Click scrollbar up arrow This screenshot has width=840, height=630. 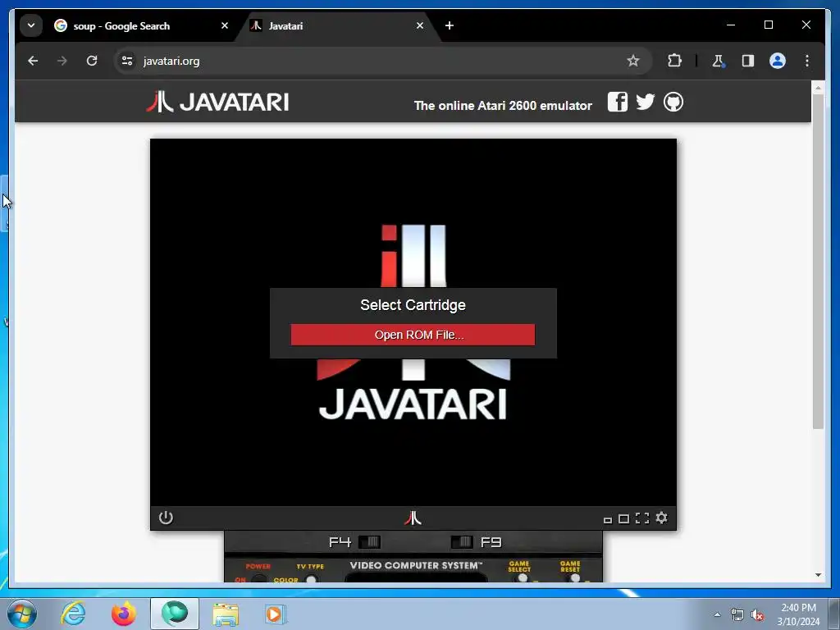pos(818,87)
